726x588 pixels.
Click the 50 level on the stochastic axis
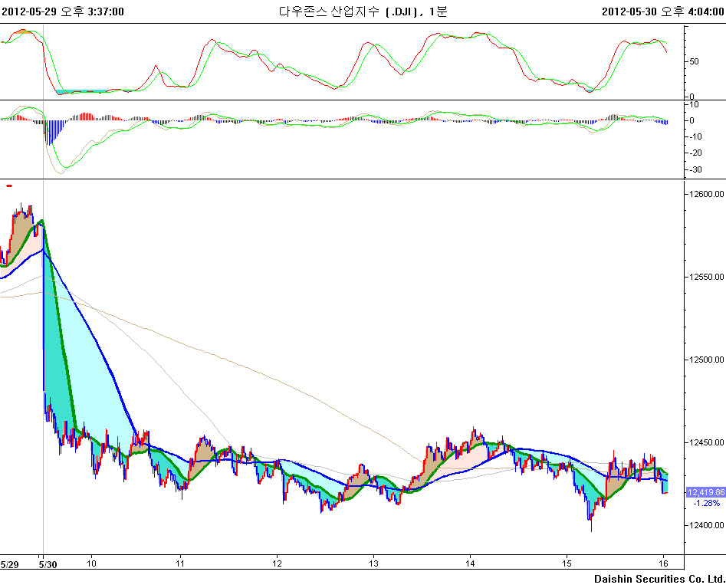point(694,61)
